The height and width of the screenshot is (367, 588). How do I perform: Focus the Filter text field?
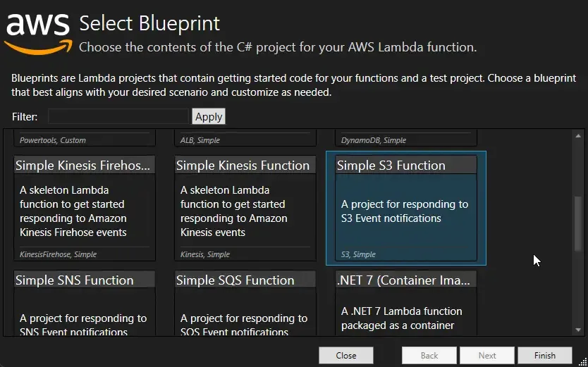click(118, 116)
